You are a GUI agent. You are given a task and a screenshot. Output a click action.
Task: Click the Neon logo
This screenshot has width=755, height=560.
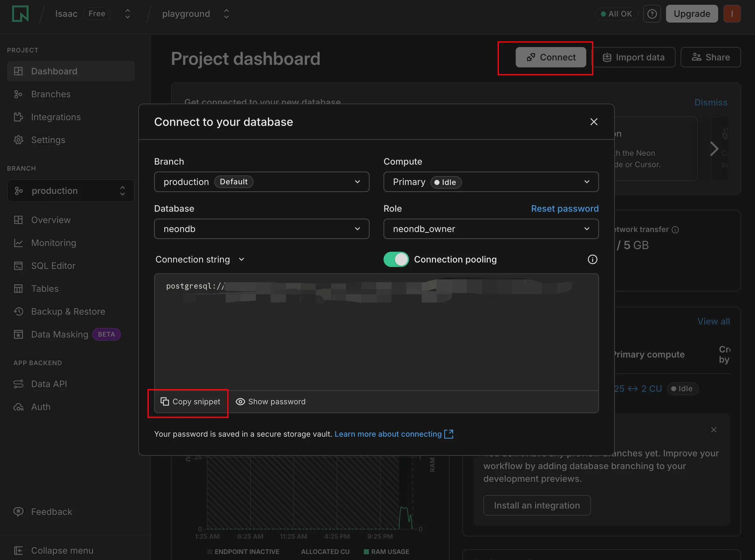point(20,14)
